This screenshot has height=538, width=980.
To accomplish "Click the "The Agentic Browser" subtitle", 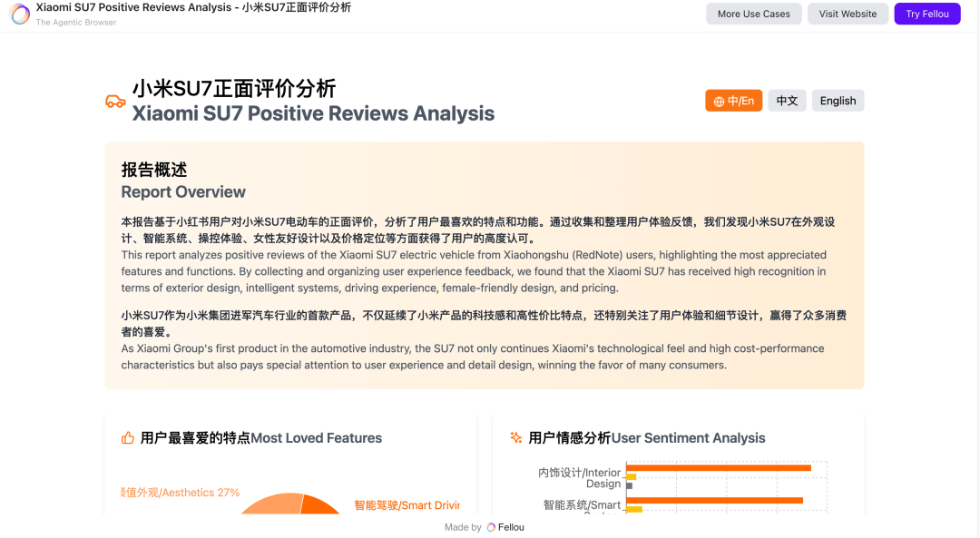I will [x=76, y=23].
